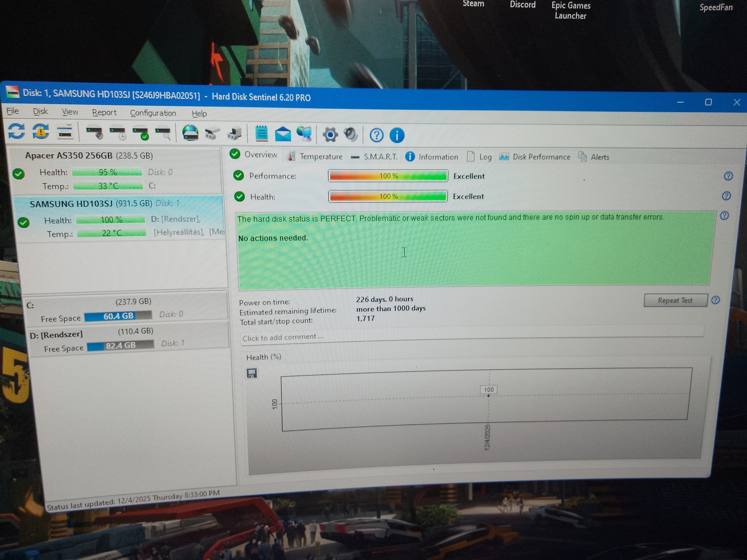Click the 100 data point on the health chart
Screen dimensions: 747x560
point(488,396)
